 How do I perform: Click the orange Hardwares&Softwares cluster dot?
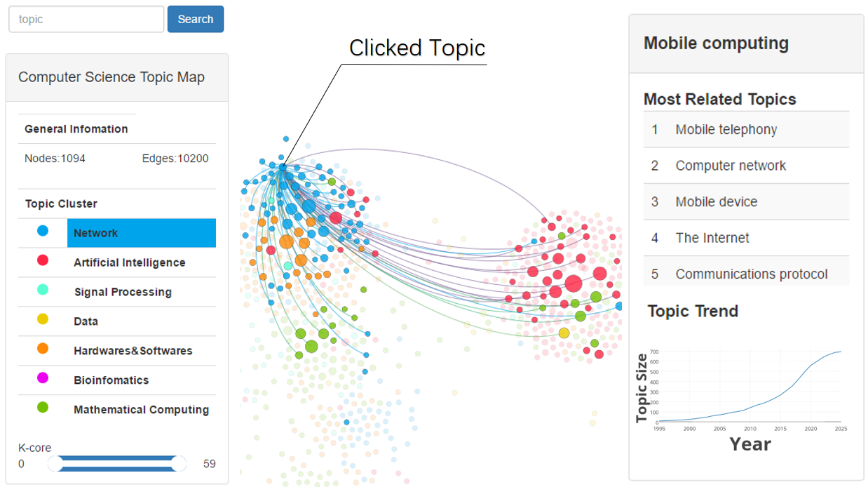[x=43, y=348]
